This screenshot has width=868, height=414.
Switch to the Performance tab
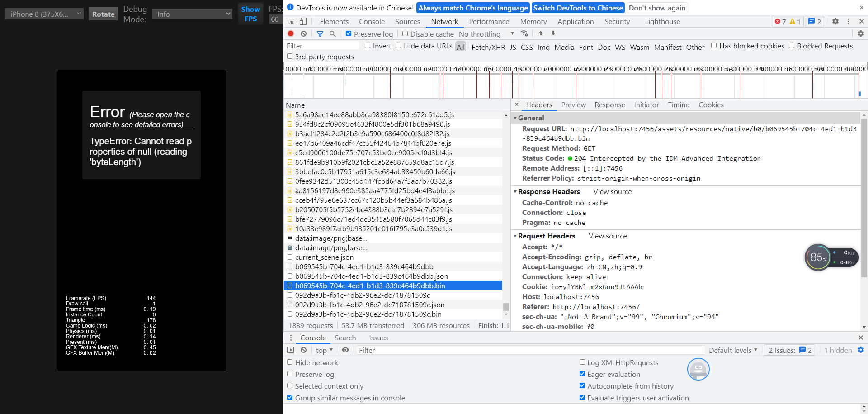489,21
